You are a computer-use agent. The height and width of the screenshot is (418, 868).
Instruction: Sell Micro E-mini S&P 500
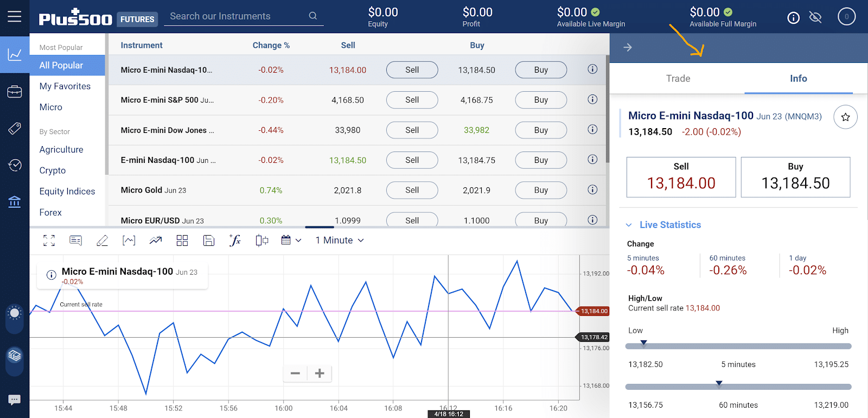412,100
